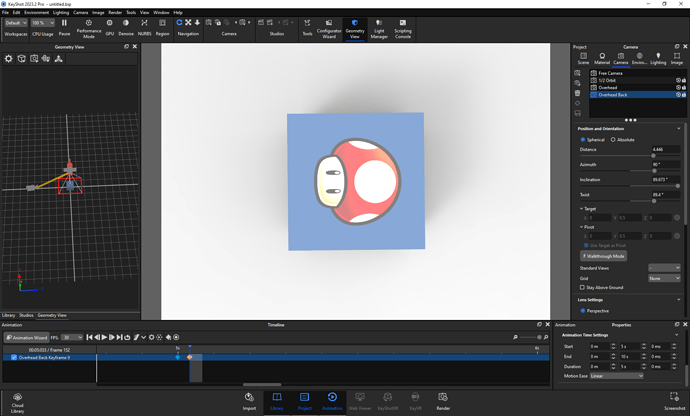The width and height of the screenshot is (690, 416).
Task: Click the orange keyframe on the timeline
Action: (190, 357)
